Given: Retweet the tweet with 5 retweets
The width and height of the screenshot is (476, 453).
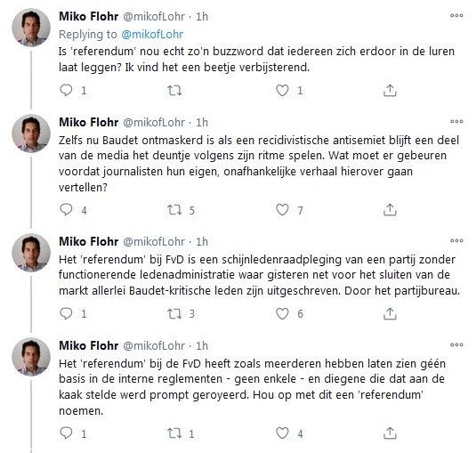Looking at the screenshot, I should click(x=174, y=210).
